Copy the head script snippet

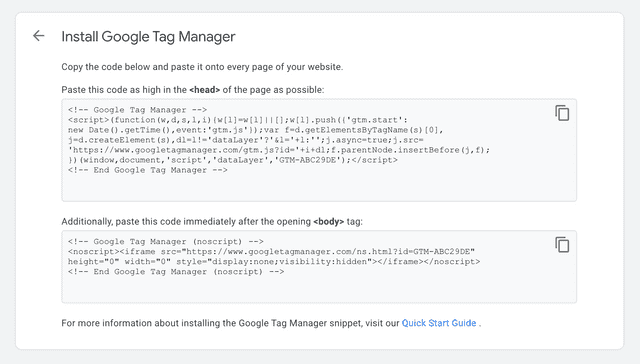(562, 113)
